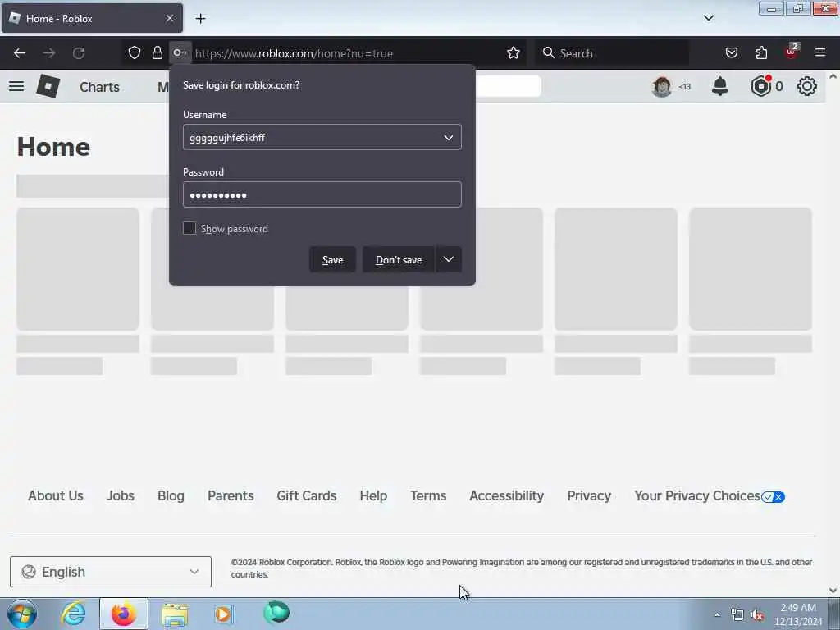The image size is (840, 630).
Task: Launch Internet Explorer from the taskbar
Action: coord(73,614)
